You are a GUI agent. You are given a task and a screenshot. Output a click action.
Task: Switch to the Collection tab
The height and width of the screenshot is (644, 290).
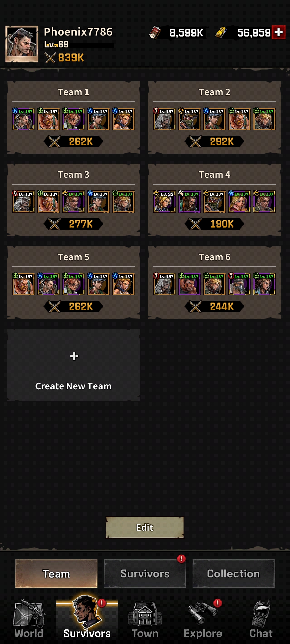click(x=233, y=574)
